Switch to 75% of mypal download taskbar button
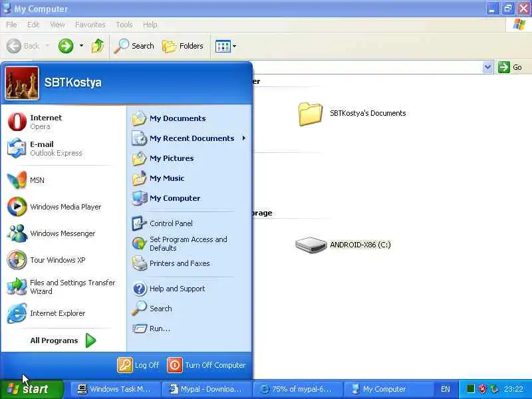The height and width of the screenshot is (399, 532). coord(297,389)
